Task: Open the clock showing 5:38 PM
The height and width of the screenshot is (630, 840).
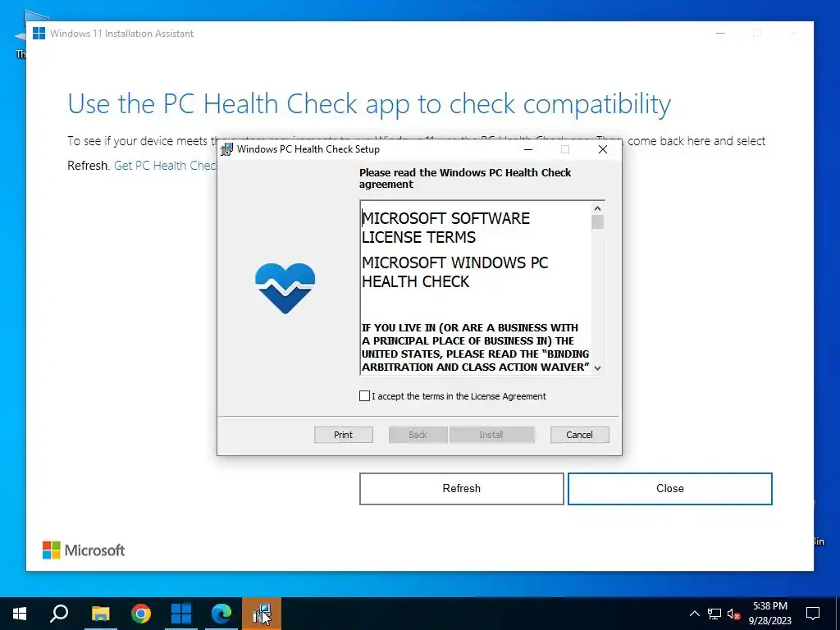Action: pyautogui.click(x=769, y=614)
